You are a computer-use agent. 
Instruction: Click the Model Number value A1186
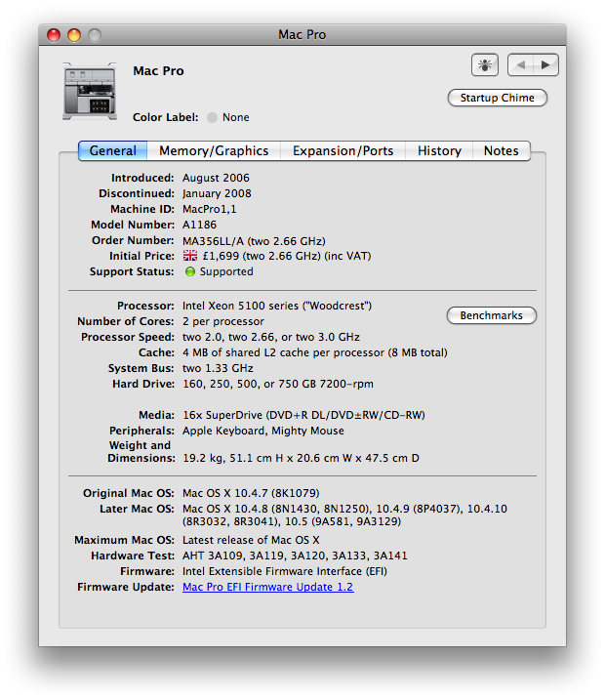tap(199, 225)
